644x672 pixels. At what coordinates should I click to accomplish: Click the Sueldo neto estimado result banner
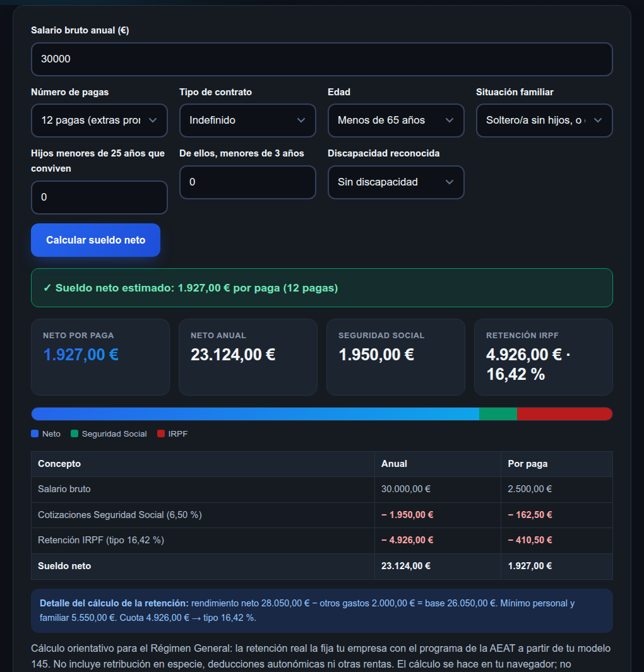pos(321,288)
